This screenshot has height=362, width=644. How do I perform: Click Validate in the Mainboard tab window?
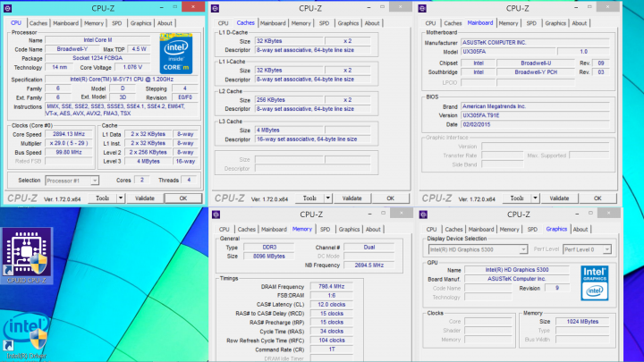pos(559,198)
